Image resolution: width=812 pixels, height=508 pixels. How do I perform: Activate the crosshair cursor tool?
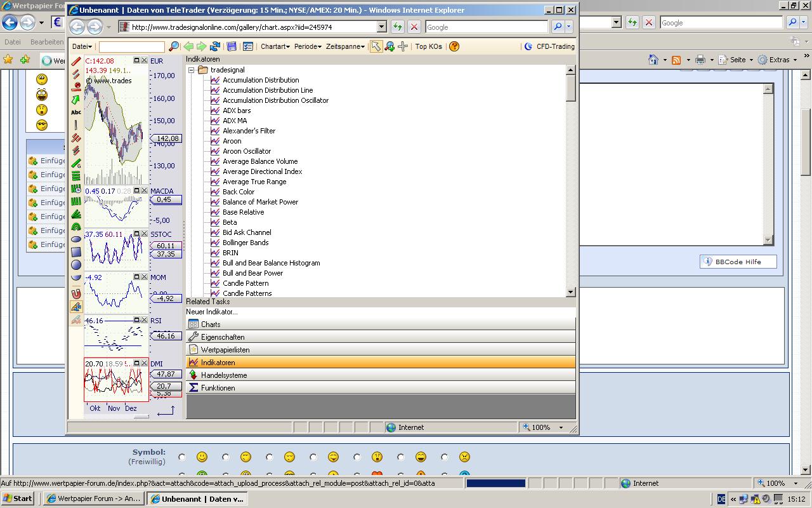click(402, 46)
